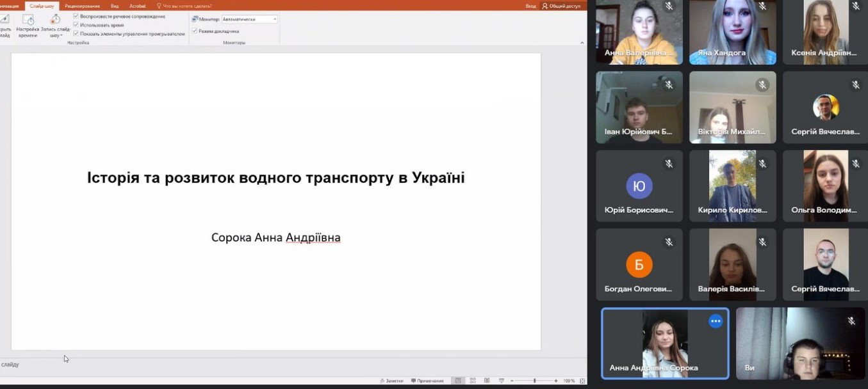868x389 pixels.
Task: Click the three-dot options on Анна Андріївна Сорока tile
Action: 716,321
